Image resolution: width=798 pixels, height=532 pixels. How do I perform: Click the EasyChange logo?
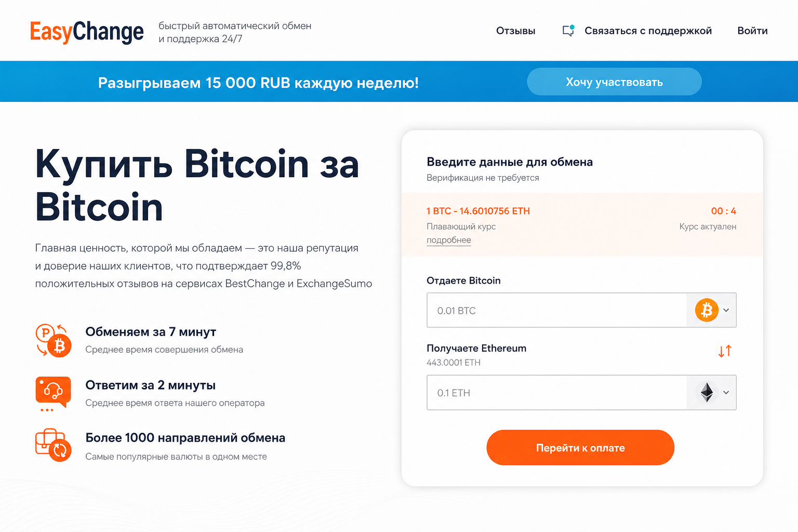pyautogui.click(x=87, y=32)
